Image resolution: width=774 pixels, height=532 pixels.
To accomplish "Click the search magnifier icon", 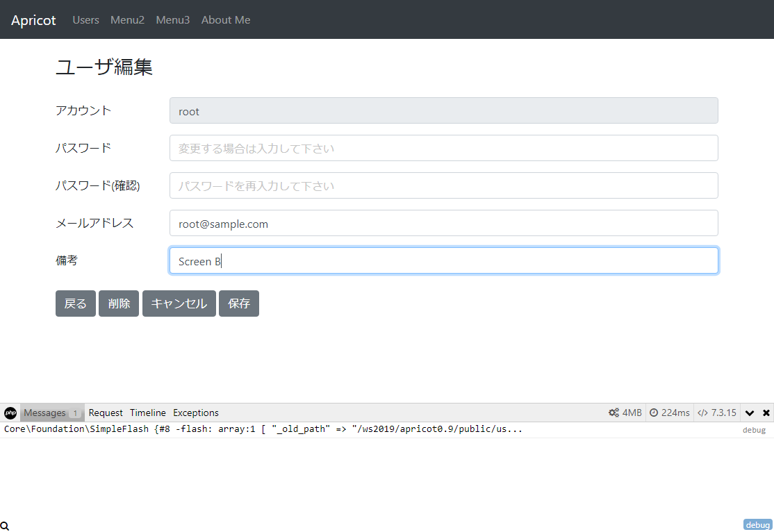I will pos(5,526).
